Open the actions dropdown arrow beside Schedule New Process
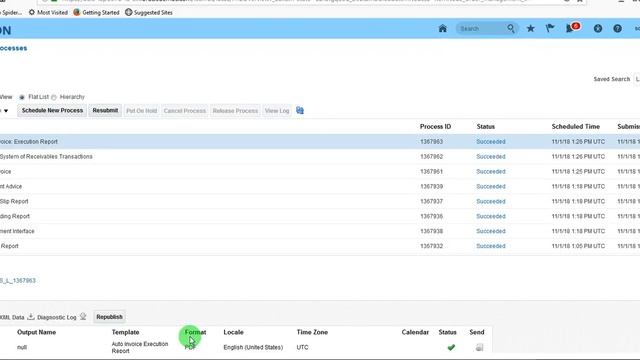Screen dimensions: 640x360 point(6,111)
